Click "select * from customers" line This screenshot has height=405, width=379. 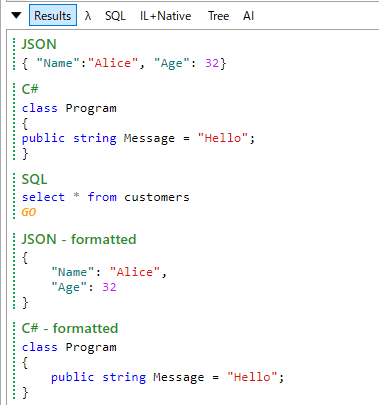[x=105, y=197]
